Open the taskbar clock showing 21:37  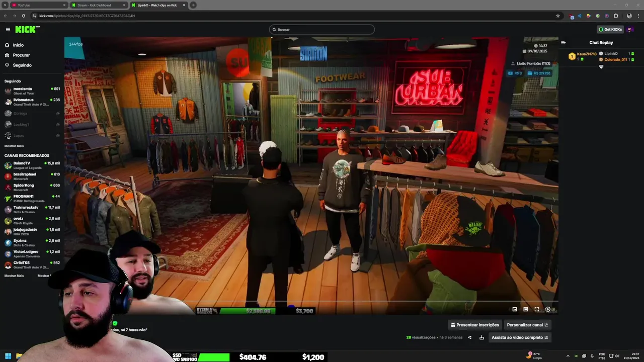pyautogui.click(x=631, y=356)
